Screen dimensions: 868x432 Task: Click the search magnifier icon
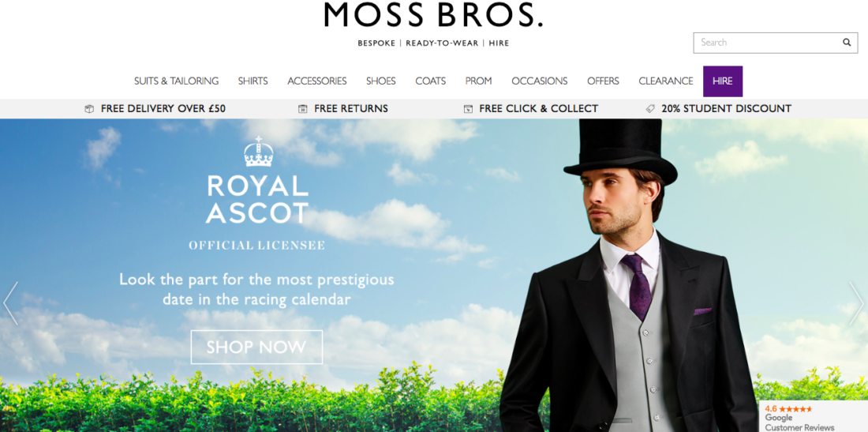(847, 42)
